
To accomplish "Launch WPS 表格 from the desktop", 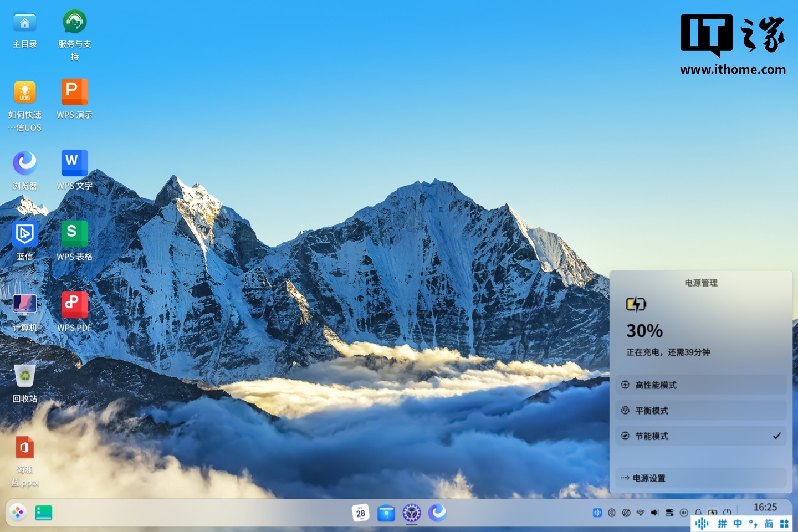I will 74,234.
